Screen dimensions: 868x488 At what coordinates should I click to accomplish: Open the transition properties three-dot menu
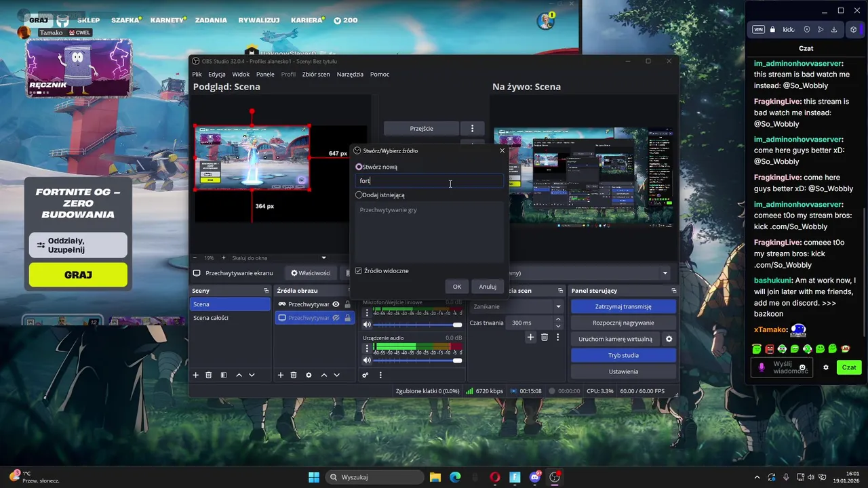coord(557,337)
